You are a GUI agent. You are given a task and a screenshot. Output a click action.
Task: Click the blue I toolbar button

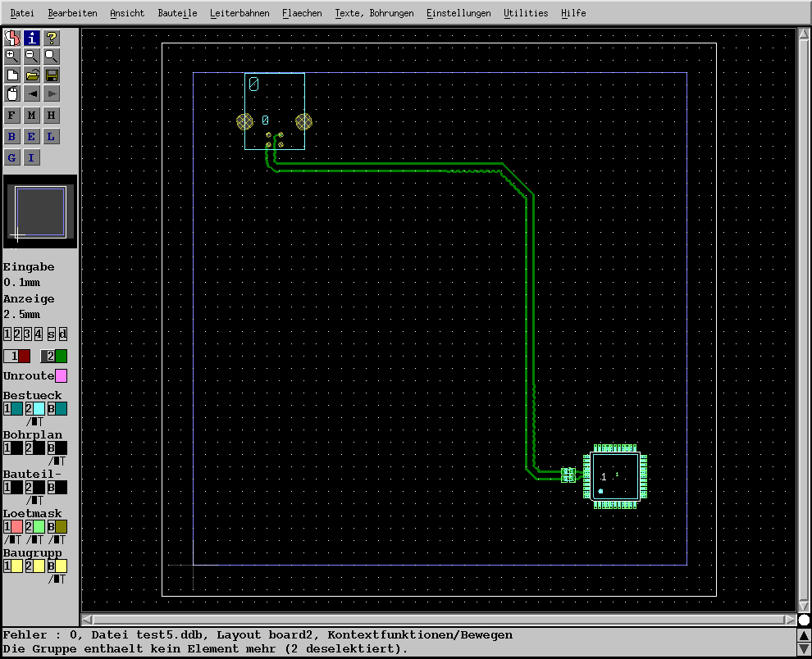point(32,158)
